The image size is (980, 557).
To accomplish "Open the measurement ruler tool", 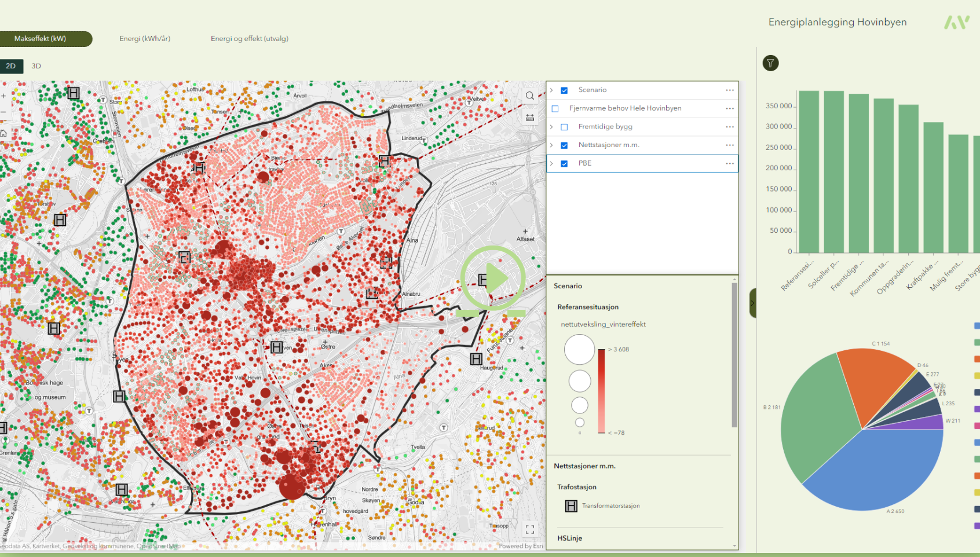I will 530,118.
